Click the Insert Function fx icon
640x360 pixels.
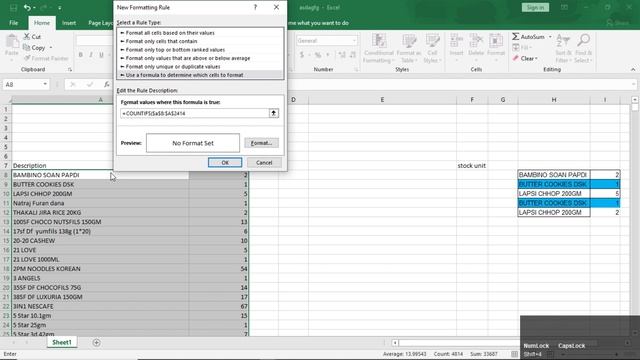[107, 84]
